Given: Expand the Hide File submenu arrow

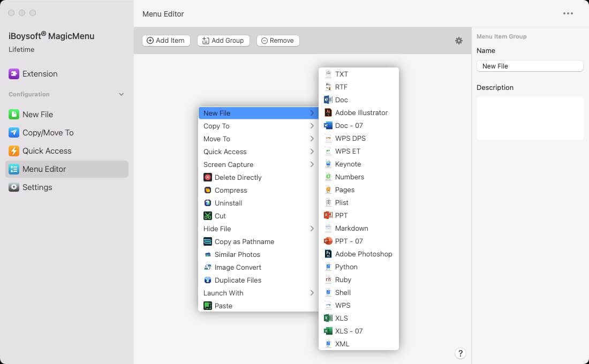Looking at the screenshot, I should (312, 229).
